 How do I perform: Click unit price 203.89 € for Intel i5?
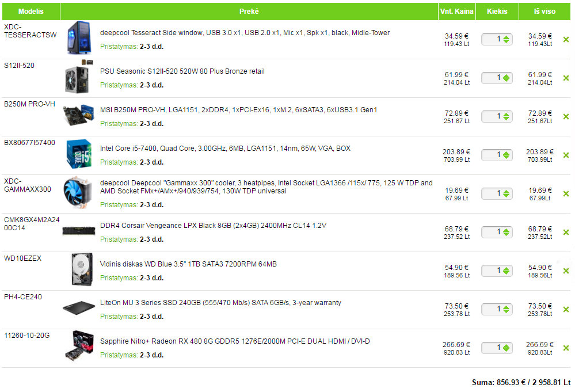(x=456, y=152)
